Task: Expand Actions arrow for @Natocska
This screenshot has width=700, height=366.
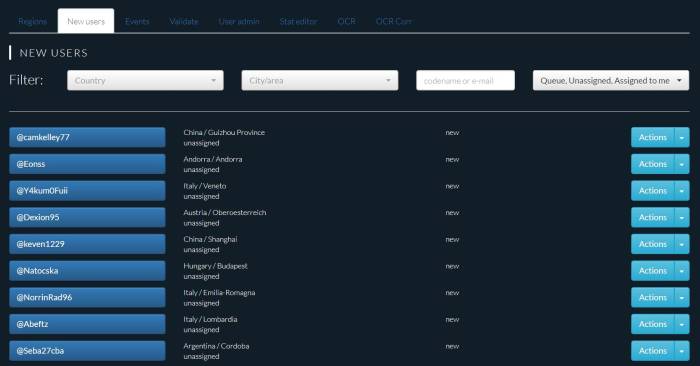Action: [x=682, y=271]
